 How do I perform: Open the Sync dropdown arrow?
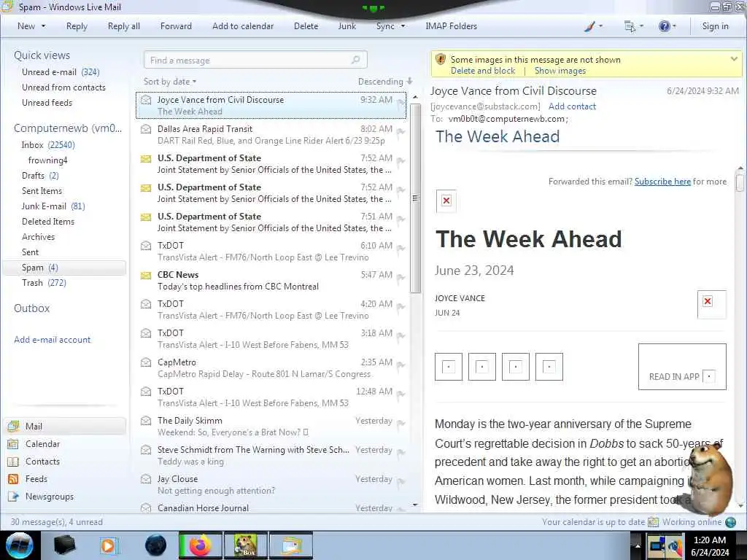(x=403, y=26)
